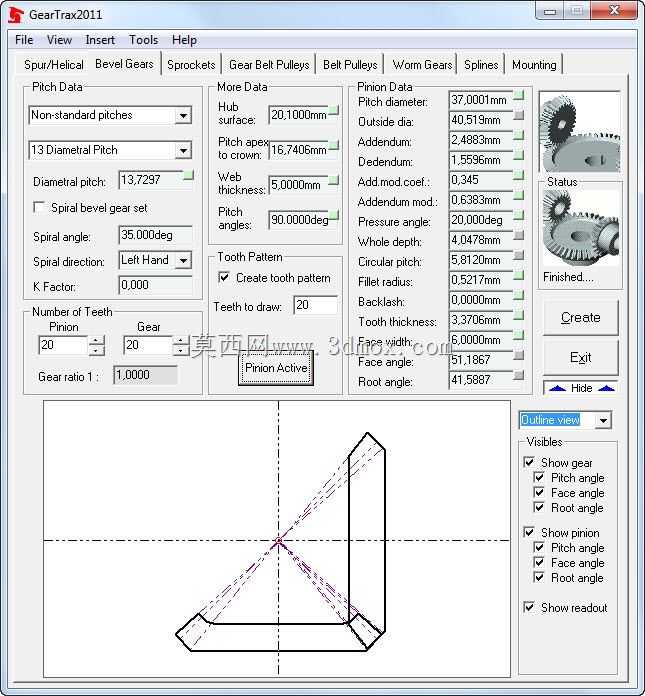The width and height of the screenshot is (645, 696).
Task: Click gray indicator beside Root angle value
Action: 518,376
